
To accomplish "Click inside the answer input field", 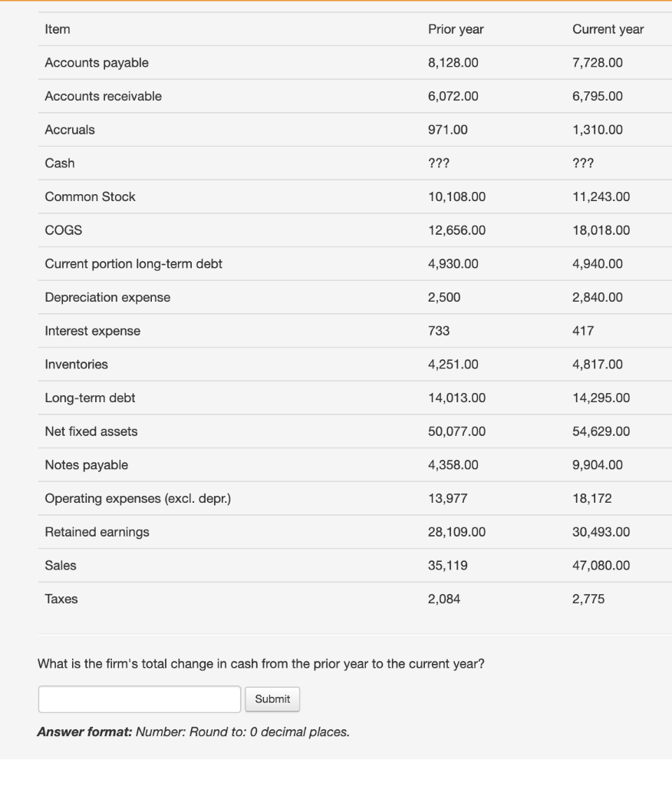I will pyautogui.click(x=138, y=698).
